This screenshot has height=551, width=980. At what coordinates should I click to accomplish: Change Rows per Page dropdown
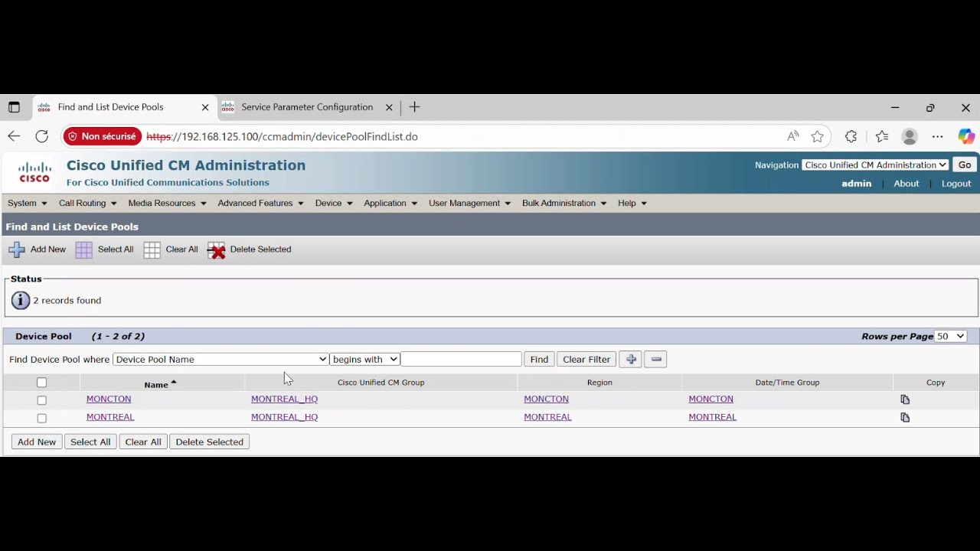[951, 337]
